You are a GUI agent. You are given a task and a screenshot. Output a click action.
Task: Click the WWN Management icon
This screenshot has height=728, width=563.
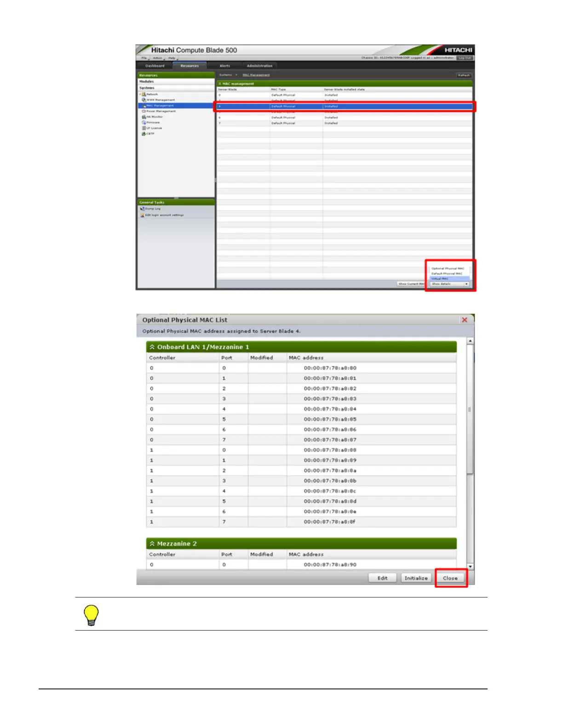coord(144,100)
